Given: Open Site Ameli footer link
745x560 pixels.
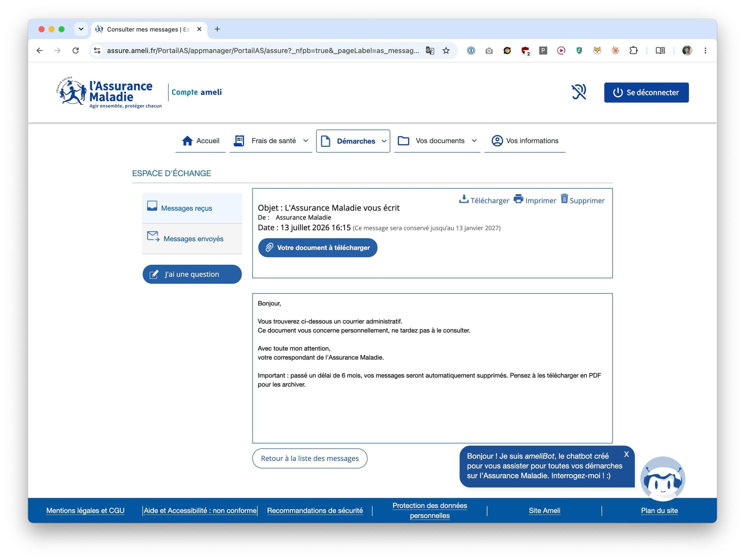Looking at the screenshot, I should point(545,511).
